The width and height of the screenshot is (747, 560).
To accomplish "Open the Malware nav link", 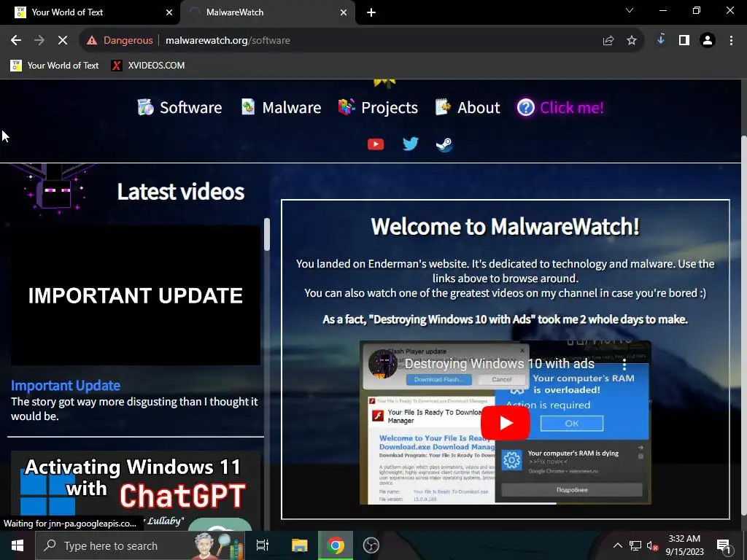I will pos(292,108).
